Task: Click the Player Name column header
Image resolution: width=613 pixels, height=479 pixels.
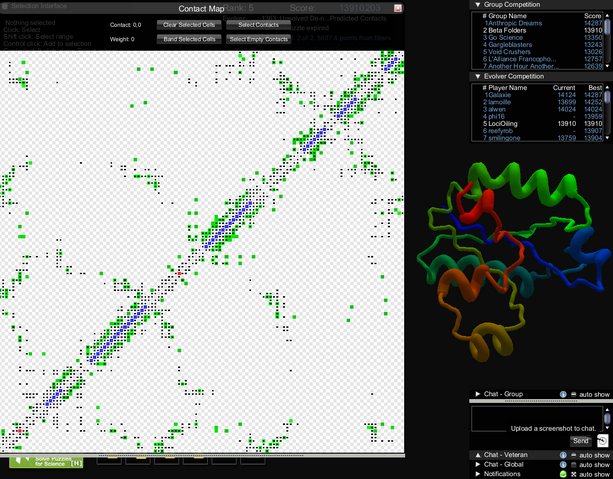Action: point(507,88)
